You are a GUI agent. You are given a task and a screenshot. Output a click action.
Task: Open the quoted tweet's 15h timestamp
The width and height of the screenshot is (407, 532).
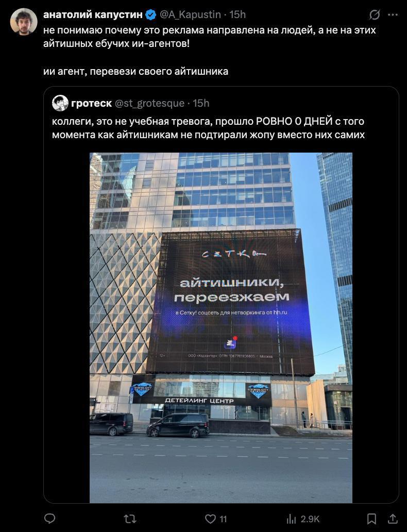click(x=201, y=103)
